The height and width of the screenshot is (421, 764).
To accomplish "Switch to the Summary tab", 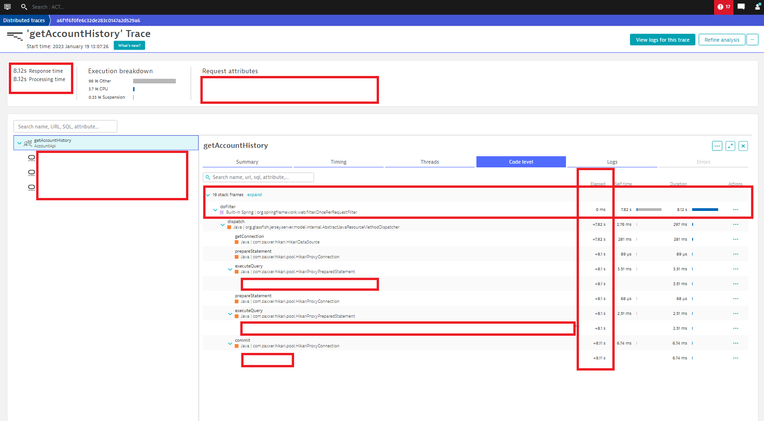I will coord(247,162).
